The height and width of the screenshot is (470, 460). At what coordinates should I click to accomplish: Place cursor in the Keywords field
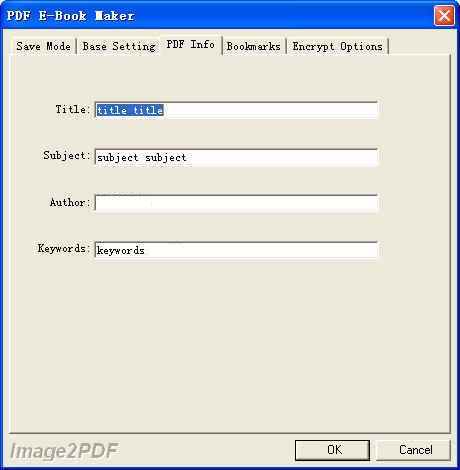(236, 250)
